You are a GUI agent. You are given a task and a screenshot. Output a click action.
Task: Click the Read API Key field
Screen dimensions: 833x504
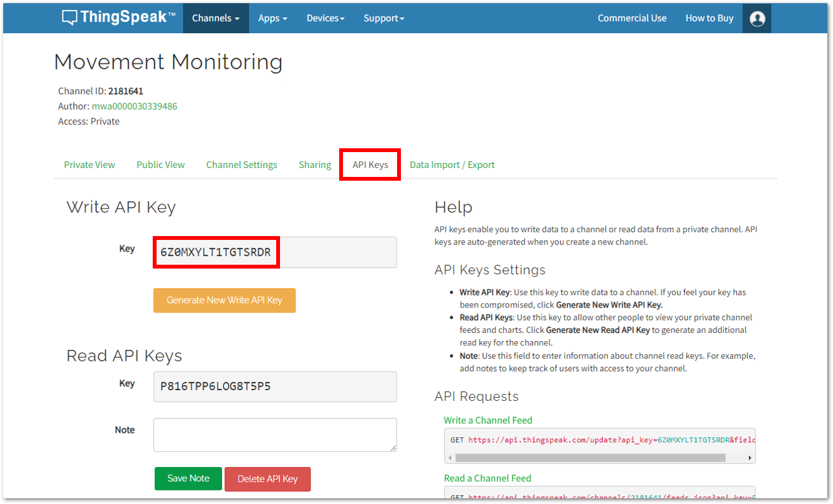tap(275, 387)
